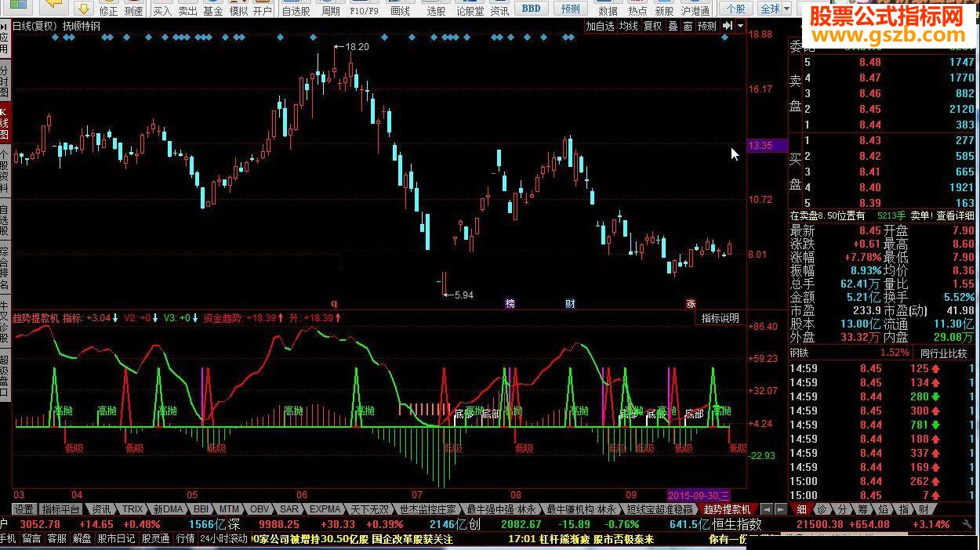Image resolution: width=980 pixels, height=550 pixels.
Task: Toggle 均线 moving average display
Action: [x=628, y=26]
